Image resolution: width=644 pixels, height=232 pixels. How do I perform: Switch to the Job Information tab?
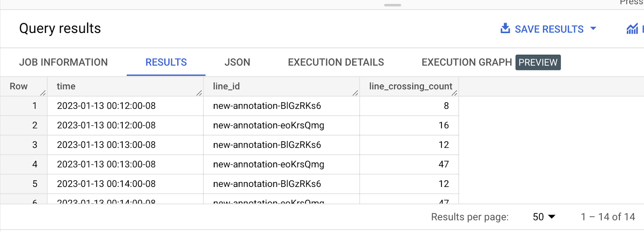click(x=63, y=62)
